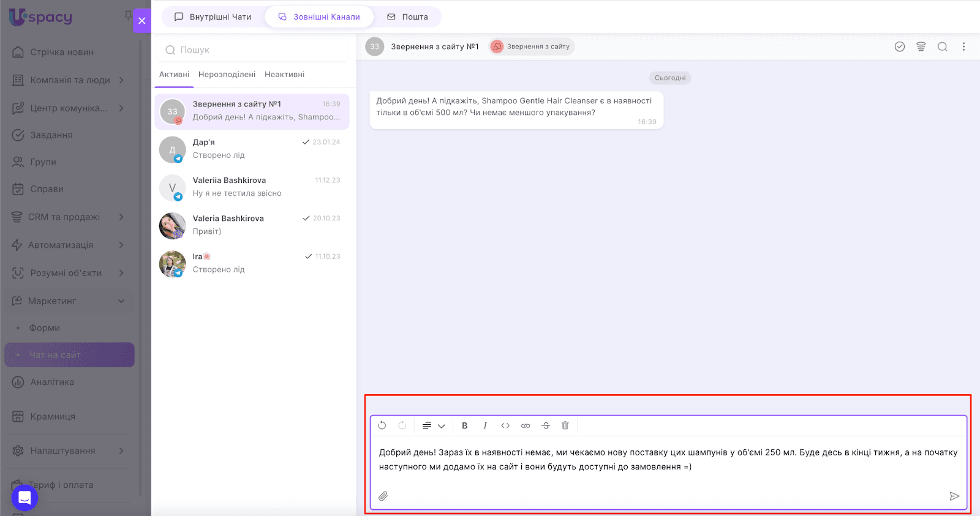The width and height of the screenshot is (980, 516).
Task: Open the Valeriia Bashkirova chat
Action: point(252,187)
